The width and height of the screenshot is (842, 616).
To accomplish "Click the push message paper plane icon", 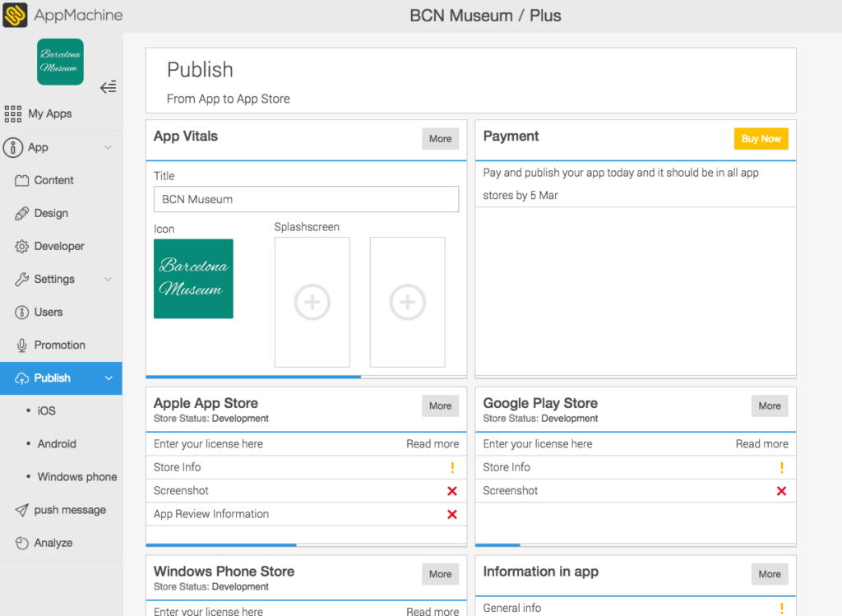I will click(x=21, y=510).
